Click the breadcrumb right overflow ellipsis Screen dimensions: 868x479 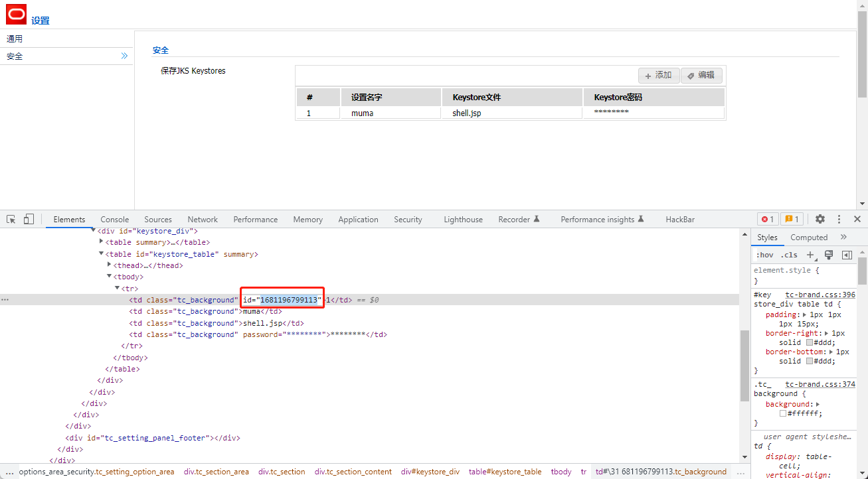click(x=741, y=472)
